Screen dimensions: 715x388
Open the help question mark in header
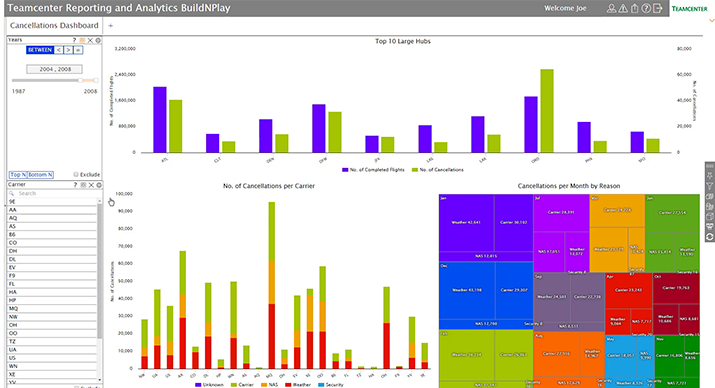[x=646, y=8]
